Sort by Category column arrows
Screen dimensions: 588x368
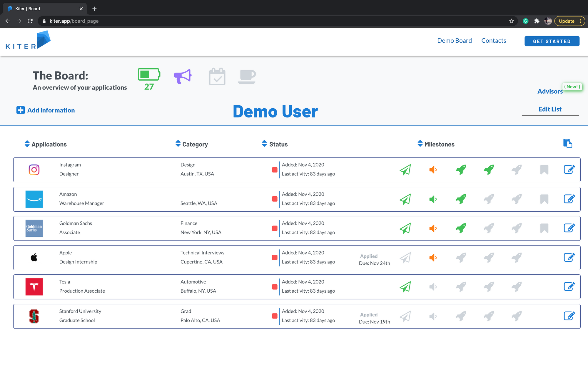(x=178, y=144)
